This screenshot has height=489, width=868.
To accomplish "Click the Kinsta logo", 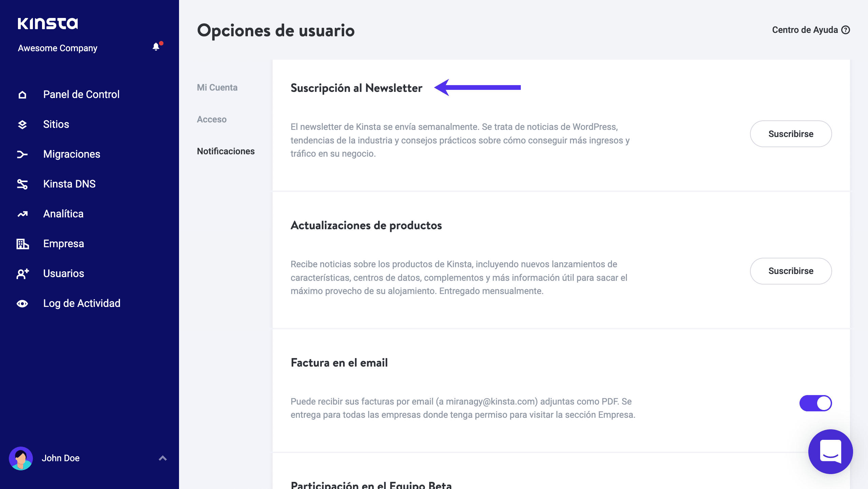I will pyautogui.click(x=47, y=23).
